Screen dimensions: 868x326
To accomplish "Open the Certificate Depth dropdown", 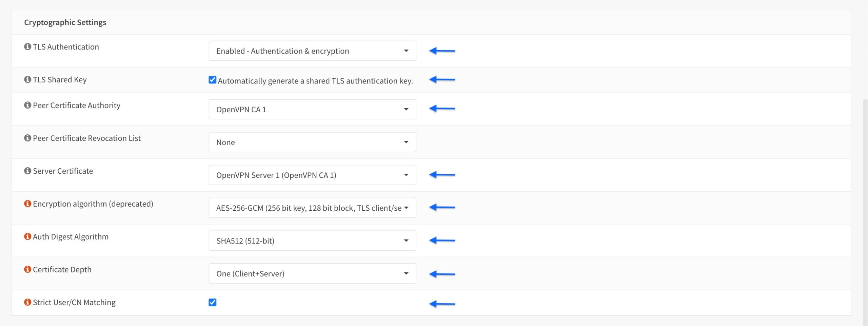I will (x=312, y=273).
